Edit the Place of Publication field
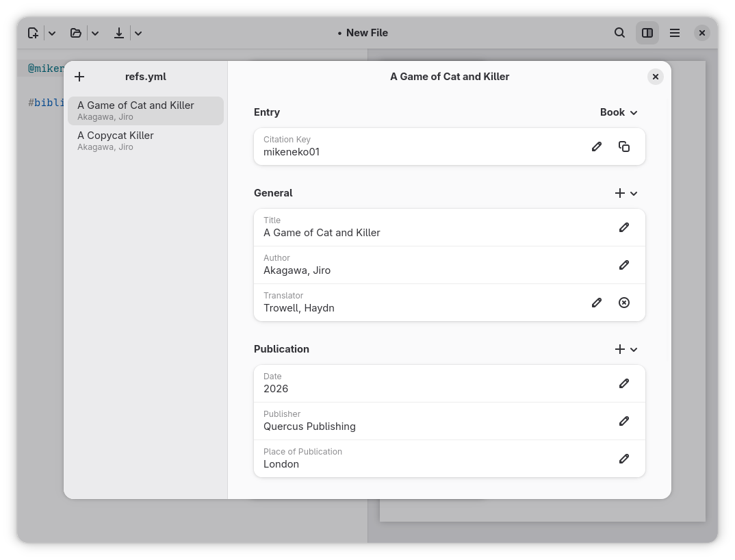The height and width of the screenshot is (560, 735). point(624,459)
